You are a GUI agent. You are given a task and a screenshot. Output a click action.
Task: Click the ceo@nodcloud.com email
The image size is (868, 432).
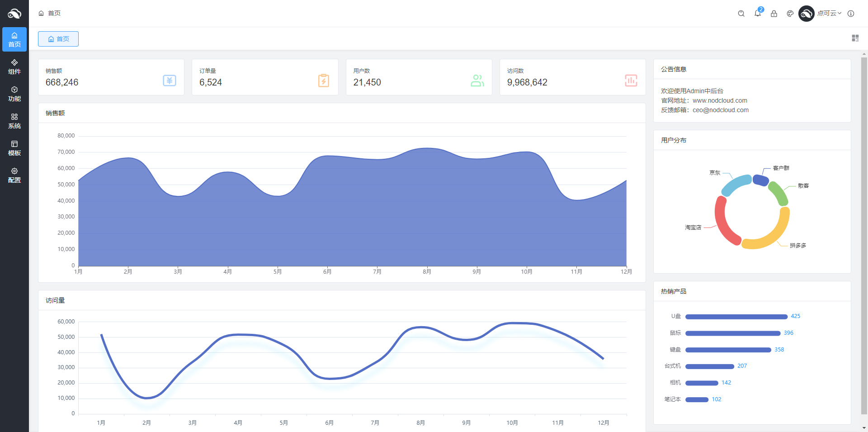[721, 110]
